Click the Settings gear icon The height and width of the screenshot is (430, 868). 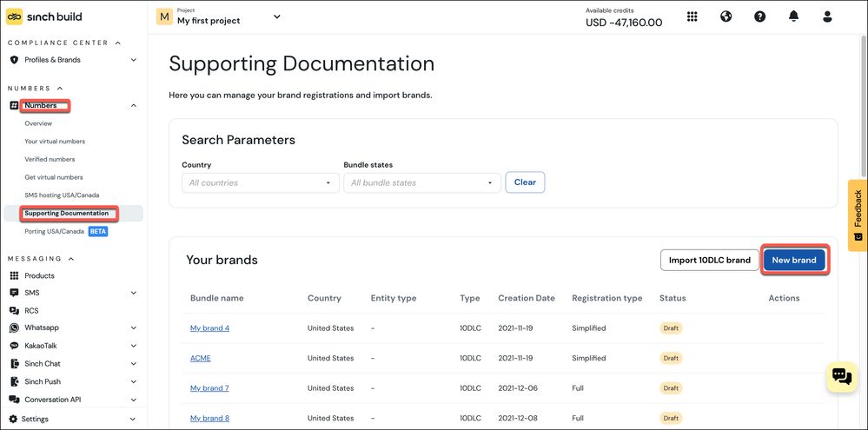[x=13, y=419]
